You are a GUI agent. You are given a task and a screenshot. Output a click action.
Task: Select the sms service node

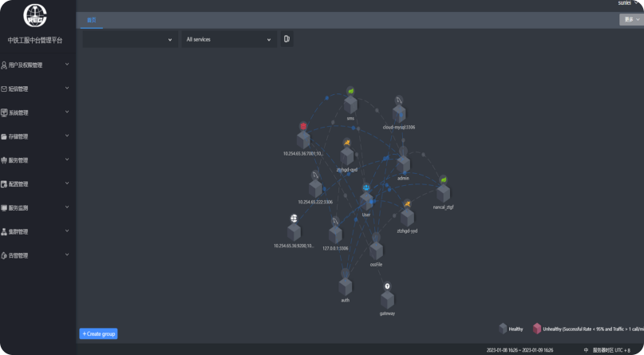(350, 105)
